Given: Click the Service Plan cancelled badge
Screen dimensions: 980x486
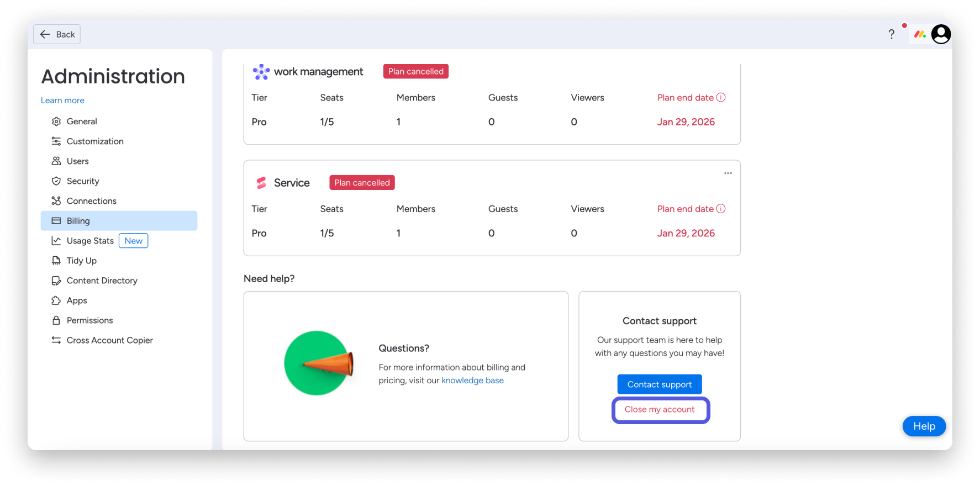Looking at the screenshot, I should coord(362,183).
